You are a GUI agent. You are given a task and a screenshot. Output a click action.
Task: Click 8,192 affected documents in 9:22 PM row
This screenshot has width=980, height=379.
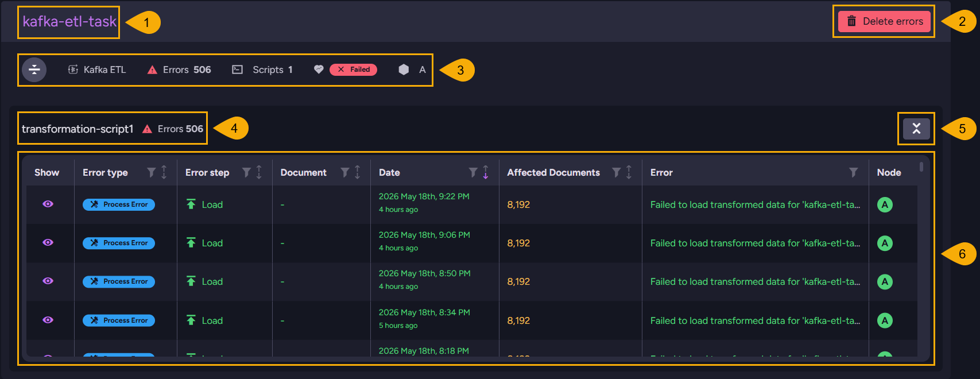(518, 204)
